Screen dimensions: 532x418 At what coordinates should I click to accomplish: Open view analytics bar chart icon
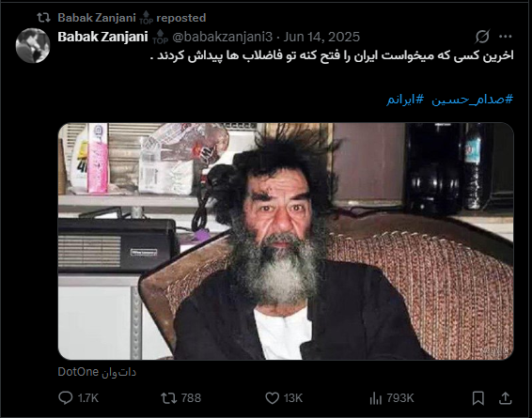point(376,398)
